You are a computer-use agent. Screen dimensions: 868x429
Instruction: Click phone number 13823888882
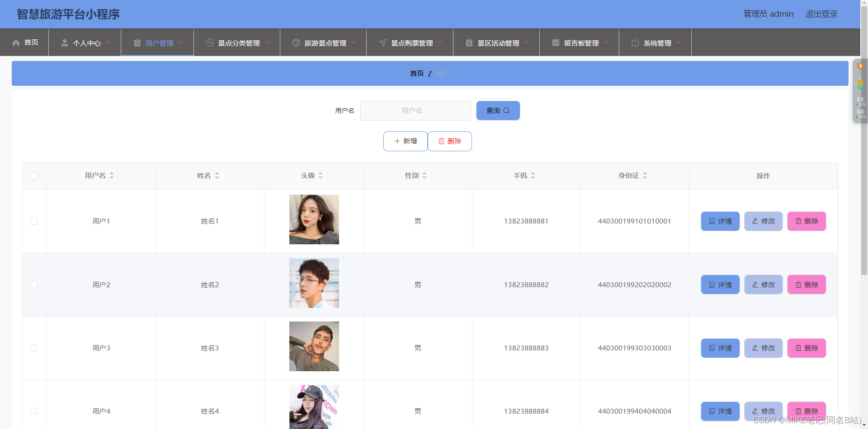pyautogui.click(x=526, y=285)
